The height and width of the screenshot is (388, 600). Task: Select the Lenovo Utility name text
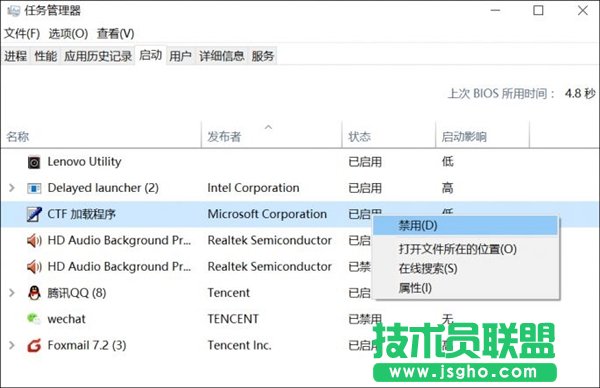(84, 162)
